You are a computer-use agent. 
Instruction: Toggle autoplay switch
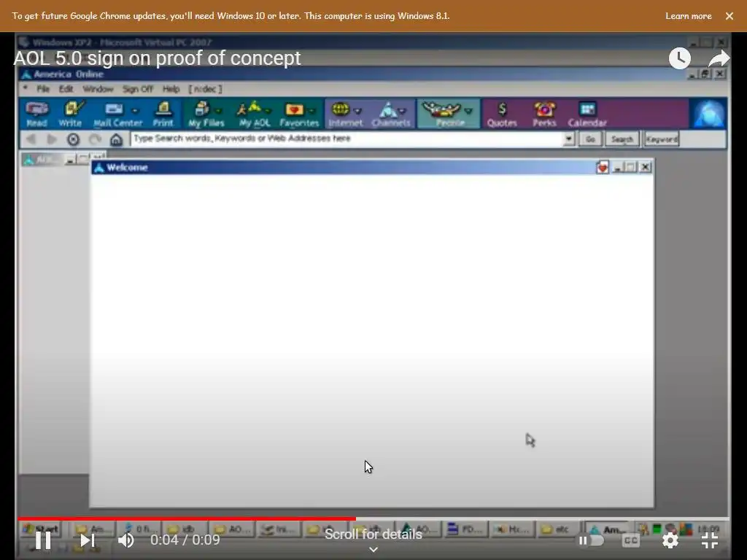pos(590,540)
